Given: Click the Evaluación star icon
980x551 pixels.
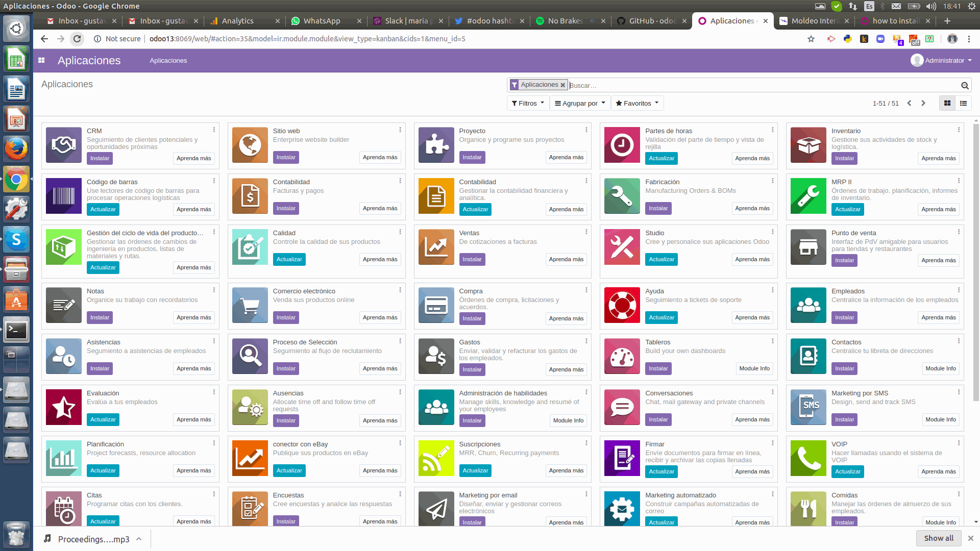Looking at the screenshot, I should (64, 407).
